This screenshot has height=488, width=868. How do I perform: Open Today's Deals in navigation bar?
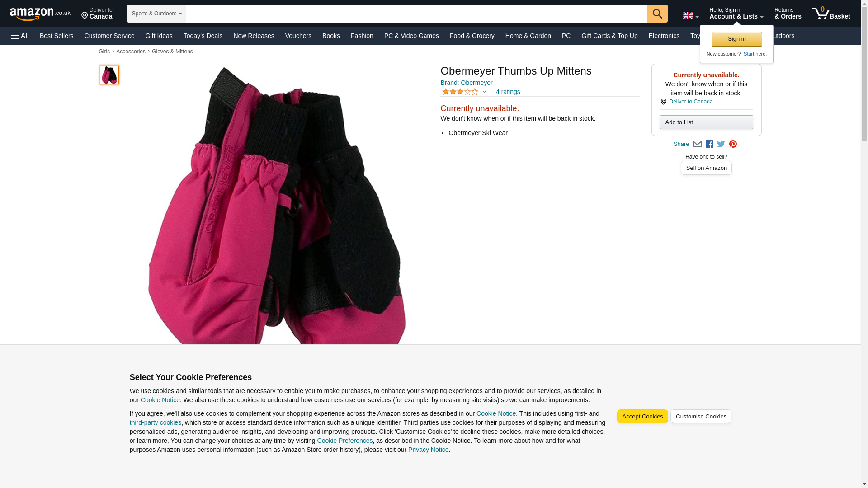pyautogui.click(x=203, y=36)
